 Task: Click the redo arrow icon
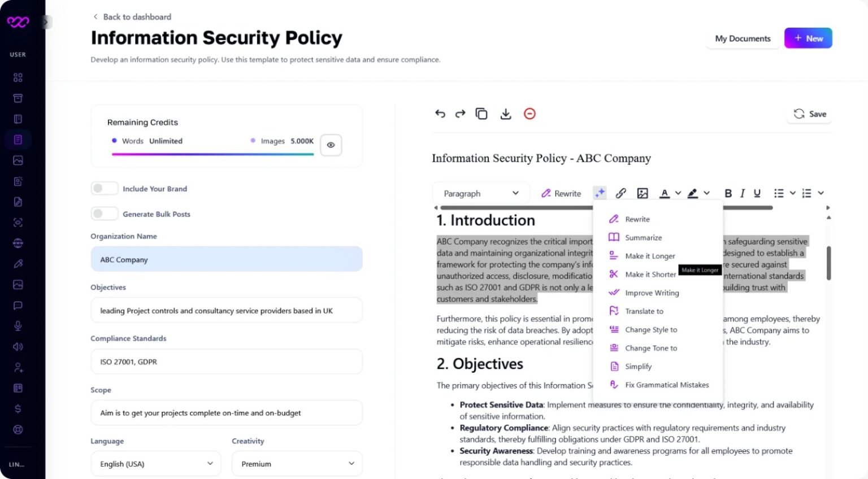click(460, 114)
